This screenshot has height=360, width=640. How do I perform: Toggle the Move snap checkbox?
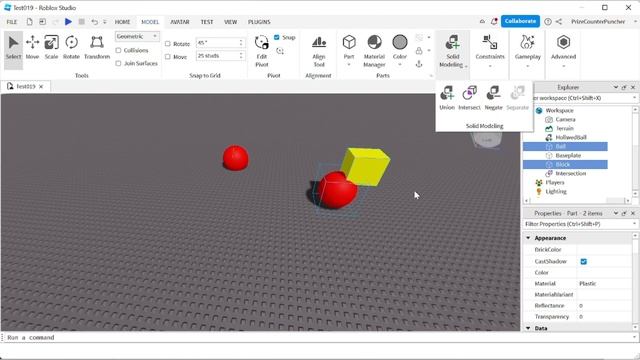pyautogui.click(x=168, y=57)
